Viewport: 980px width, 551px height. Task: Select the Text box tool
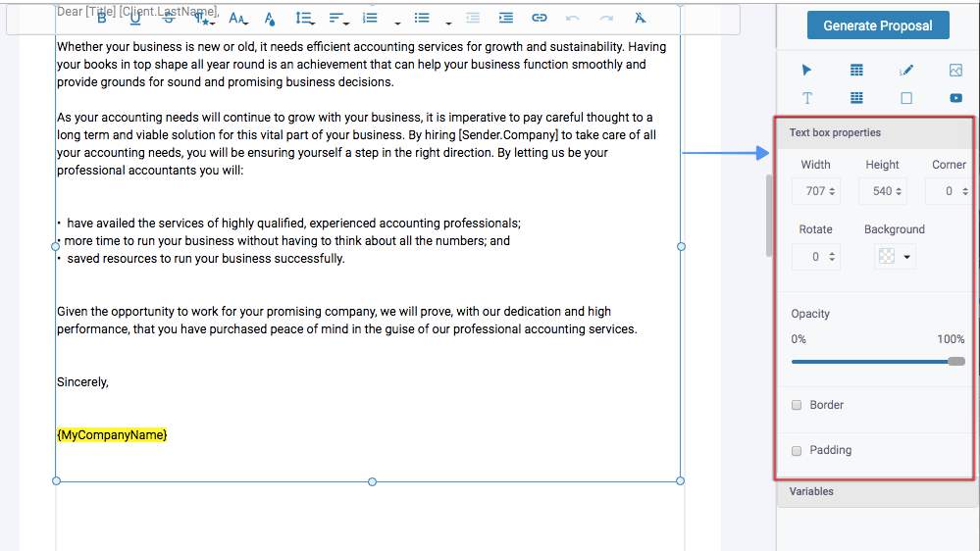point(807,98)
